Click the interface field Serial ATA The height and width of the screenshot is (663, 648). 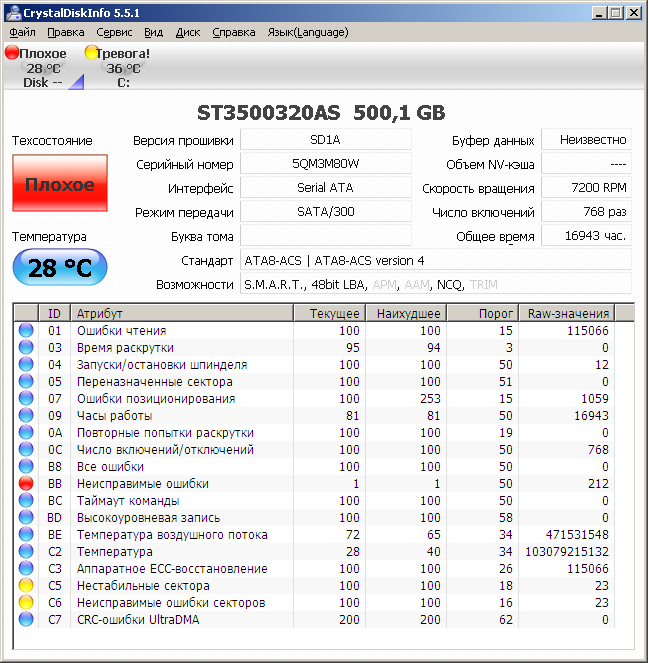point(325,188)
